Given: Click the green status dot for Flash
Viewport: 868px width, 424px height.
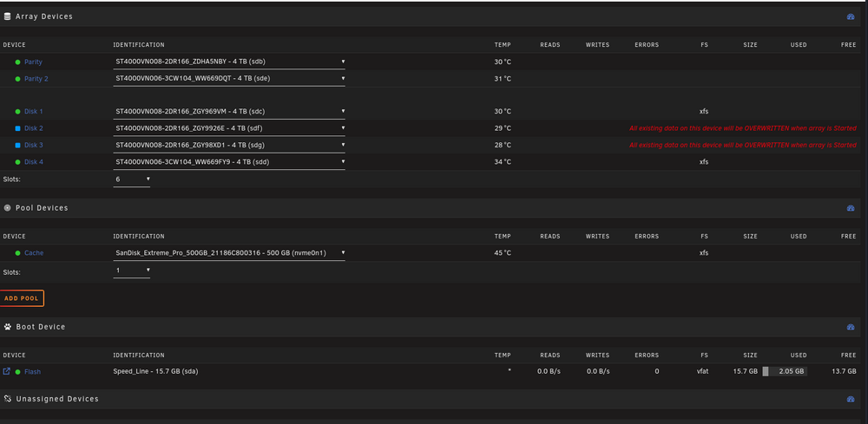Looking at the screenshot, I should [x=17, y=371].
